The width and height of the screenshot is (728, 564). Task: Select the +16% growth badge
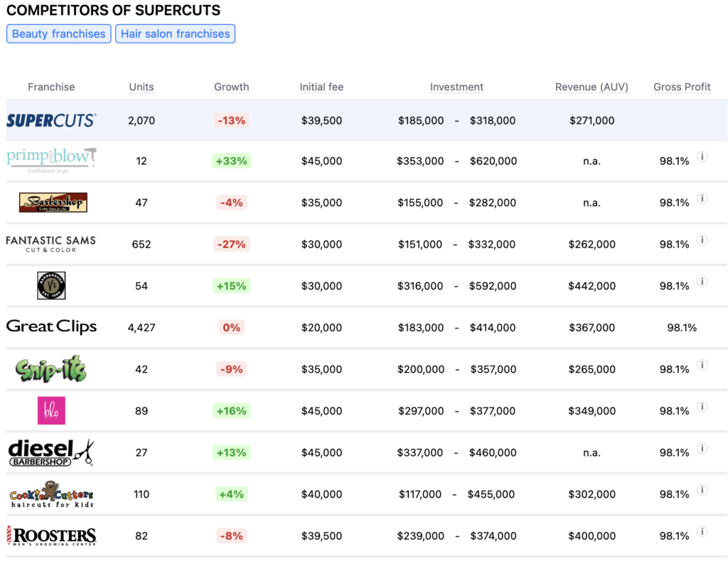coord(231,410)
